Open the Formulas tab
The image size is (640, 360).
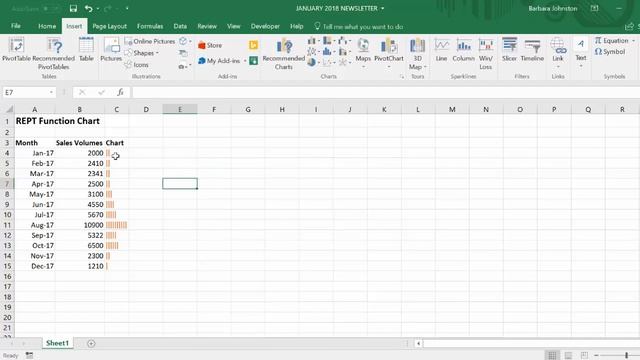150,26
